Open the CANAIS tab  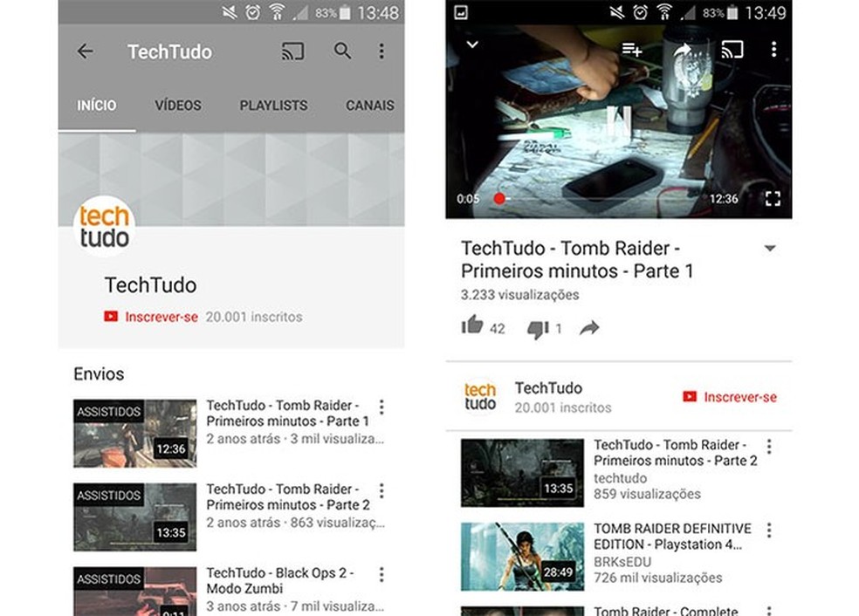pyautogui.click(x=370, y=105)
